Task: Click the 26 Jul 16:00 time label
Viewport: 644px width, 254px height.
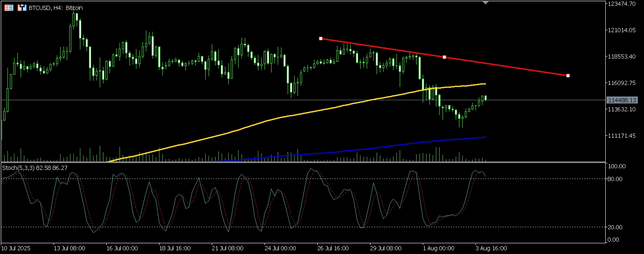Action: (x=333, y=248)
